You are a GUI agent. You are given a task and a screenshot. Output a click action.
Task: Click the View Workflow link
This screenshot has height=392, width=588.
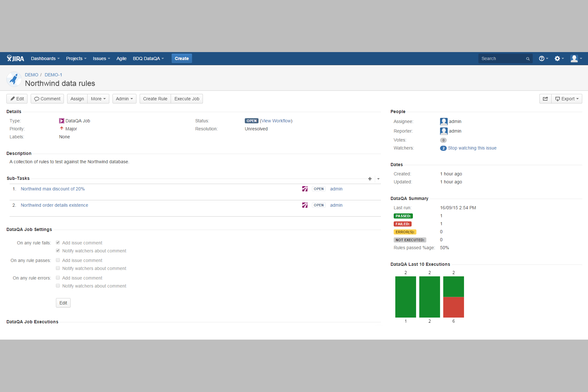point(276,121)
